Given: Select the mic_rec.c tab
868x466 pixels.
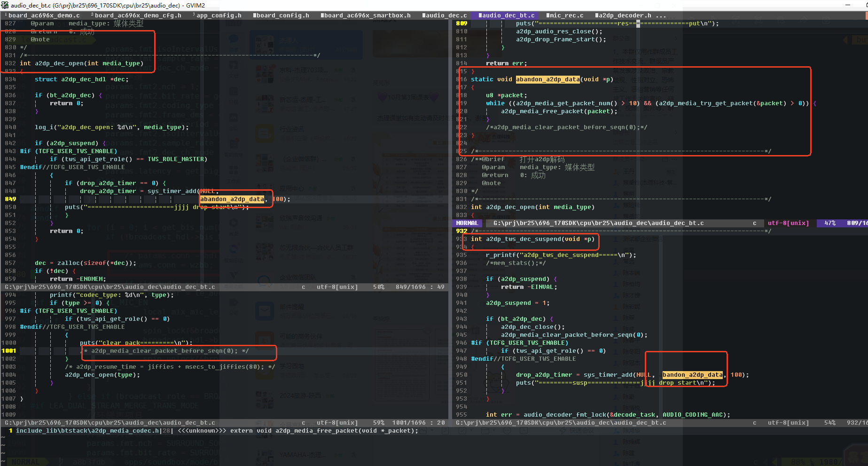Looking at the screenshot, I should (565, 15).
